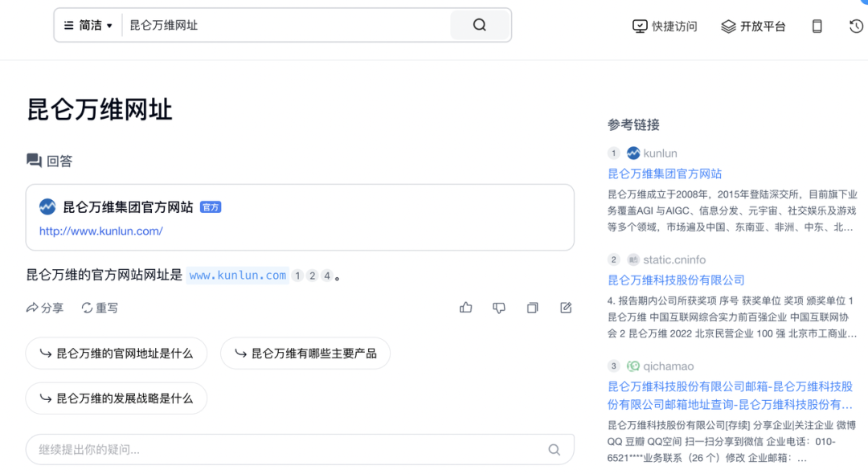Click the qichamao source icon
This screenshot has width=868, height=474.
[x=633, y=366]
